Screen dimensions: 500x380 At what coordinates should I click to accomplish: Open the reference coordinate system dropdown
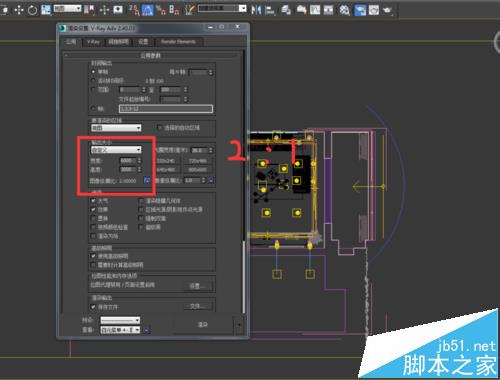click(x=68, y=8)
